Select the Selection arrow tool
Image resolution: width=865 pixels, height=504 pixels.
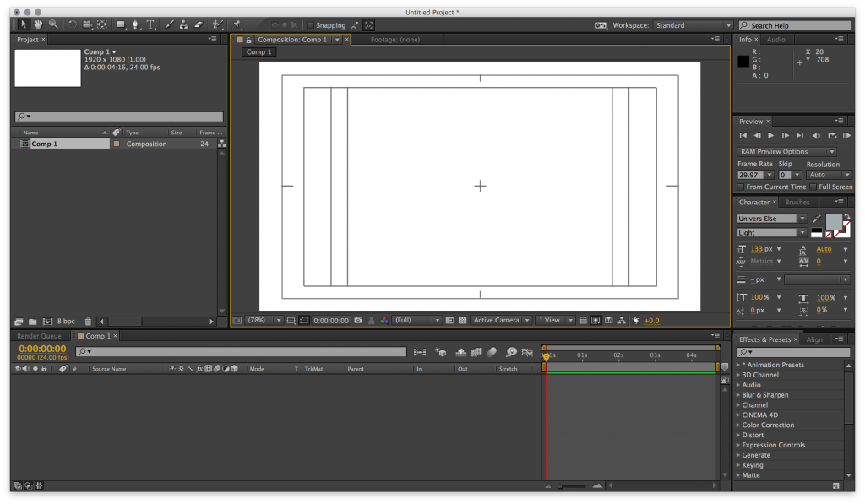point(23,24)
